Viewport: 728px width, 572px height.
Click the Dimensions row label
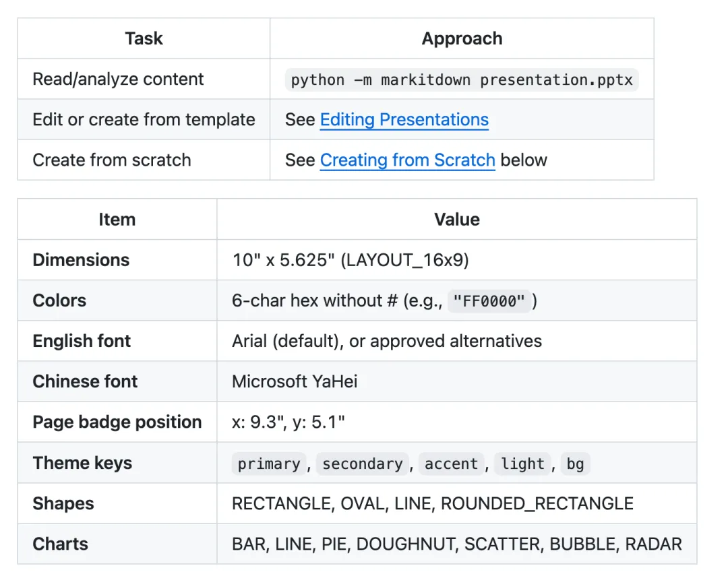pyautogui.click(x=81, y=260)
